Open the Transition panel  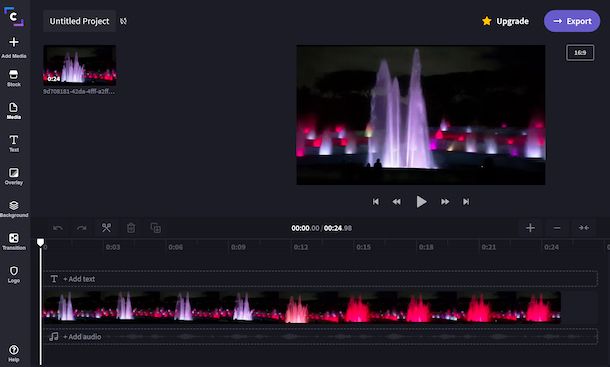click(x=14, y=242)
